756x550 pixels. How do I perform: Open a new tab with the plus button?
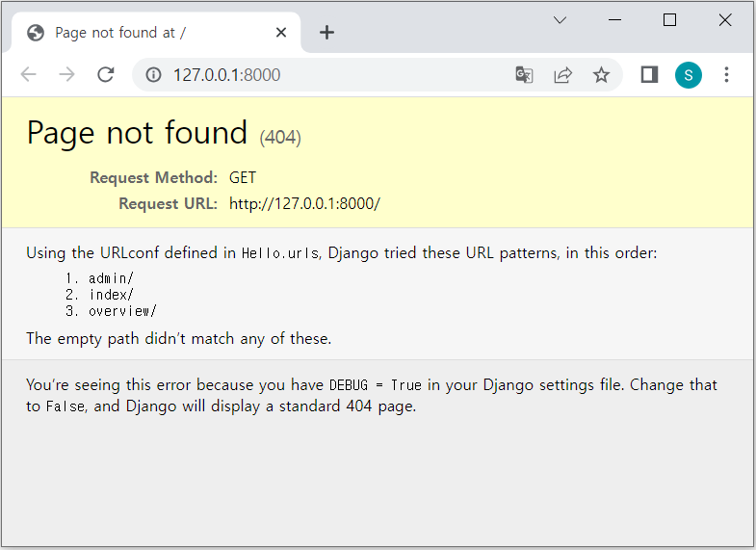[326, 33]
